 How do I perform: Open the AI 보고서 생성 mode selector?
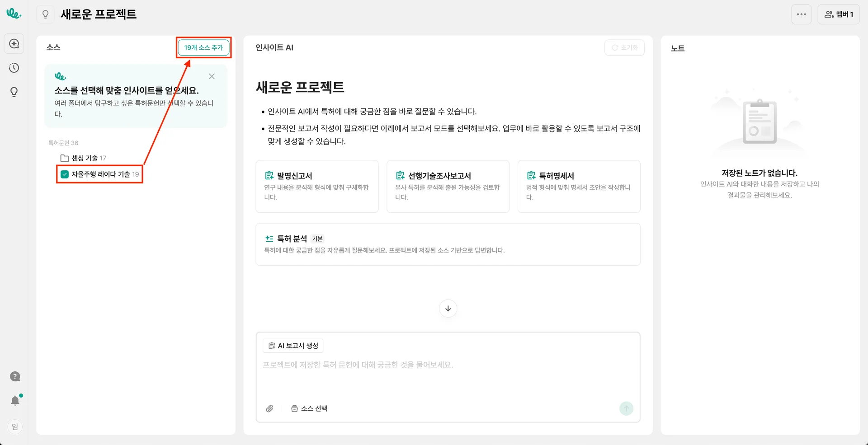(293, 346)
